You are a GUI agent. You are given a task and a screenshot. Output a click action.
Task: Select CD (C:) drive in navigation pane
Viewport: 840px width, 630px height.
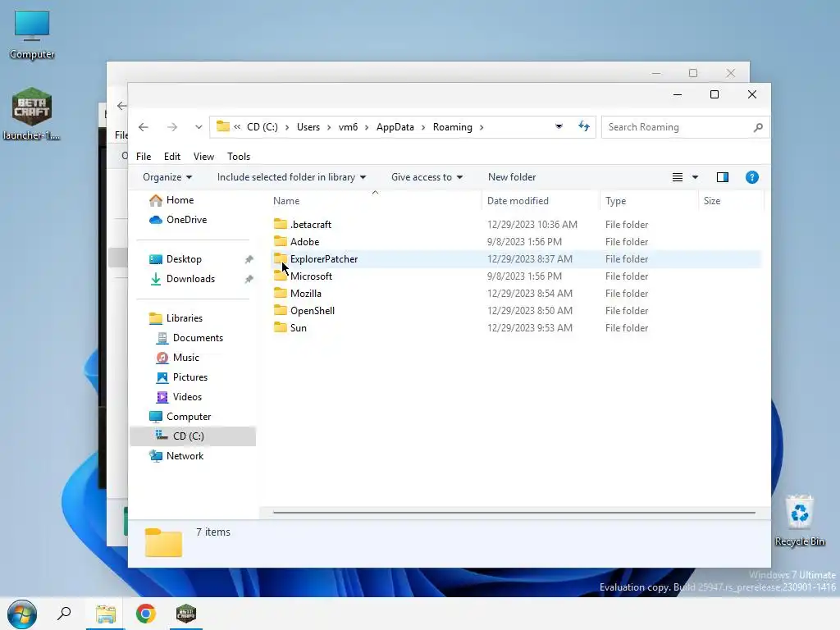pos(193,436)
